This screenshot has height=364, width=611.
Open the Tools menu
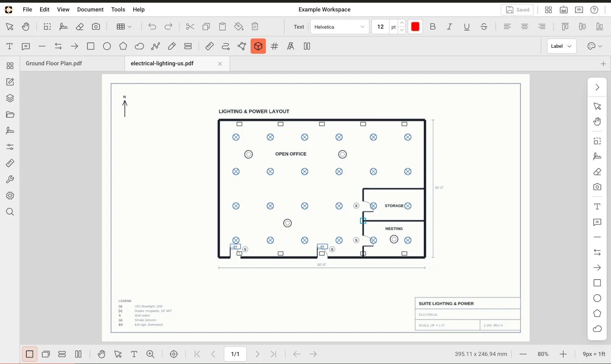point(118,10)
